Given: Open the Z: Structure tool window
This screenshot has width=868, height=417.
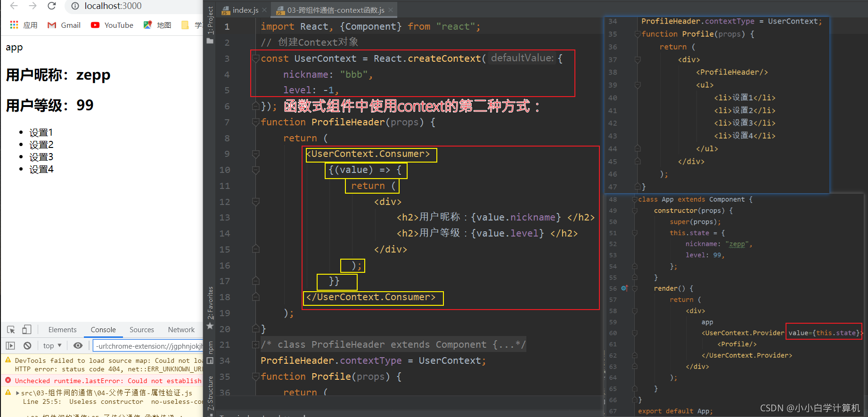Looking at the screenshot, I should click(x=210, y=393).
